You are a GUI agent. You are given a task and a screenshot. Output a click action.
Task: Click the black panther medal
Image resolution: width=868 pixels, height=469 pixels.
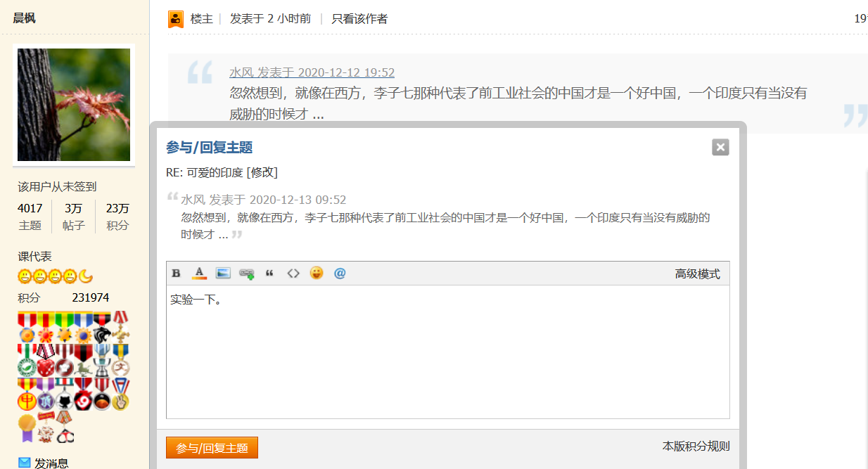click(x=102, y=327)
